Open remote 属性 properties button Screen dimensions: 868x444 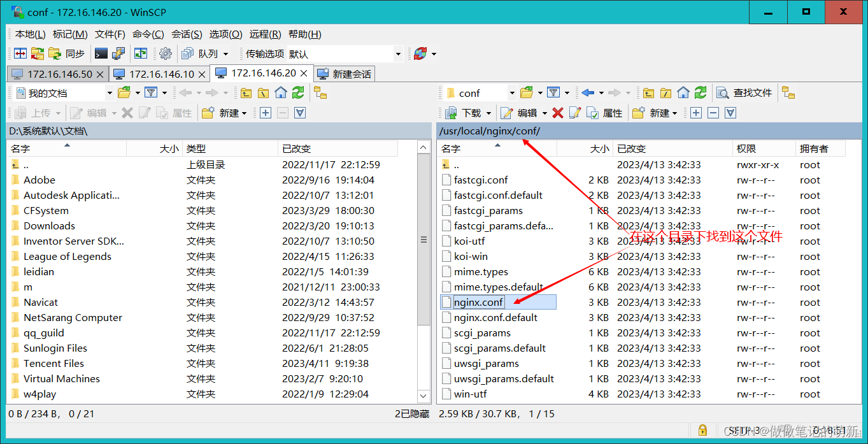point(604,113)
